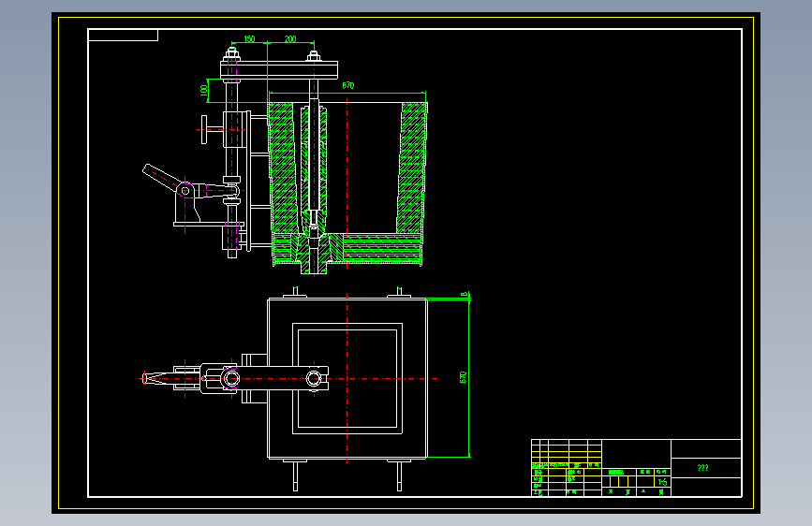Select the ??? text in title block
812x526 pixels.
[702, 467]
